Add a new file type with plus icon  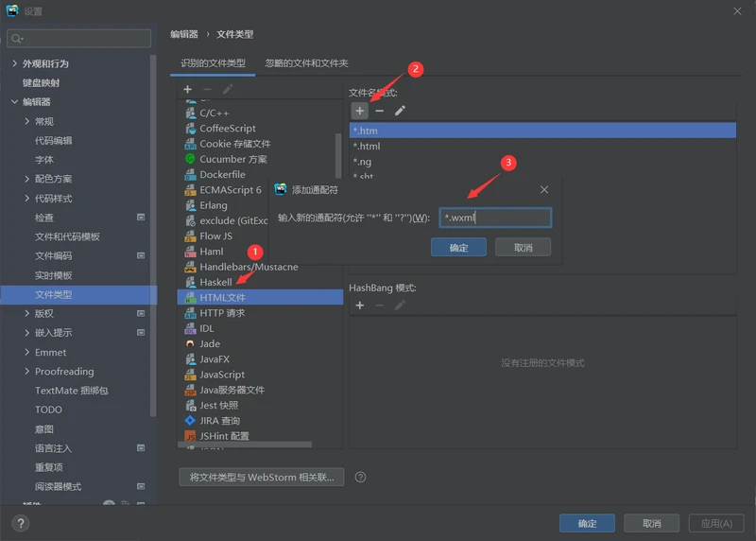[187, 89]
